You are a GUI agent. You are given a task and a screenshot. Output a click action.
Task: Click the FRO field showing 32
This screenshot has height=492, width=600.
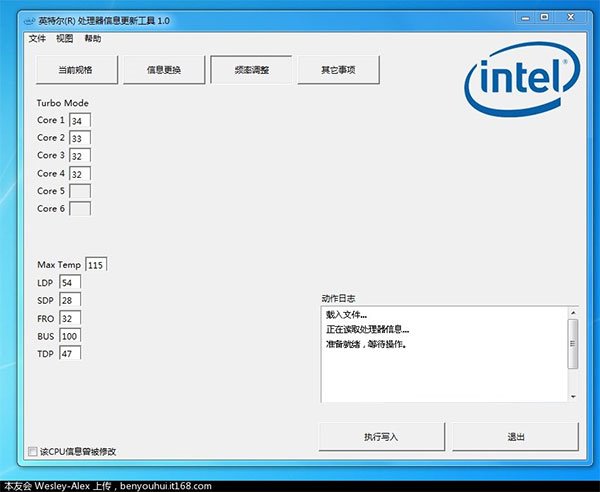[x=70, y=318]
